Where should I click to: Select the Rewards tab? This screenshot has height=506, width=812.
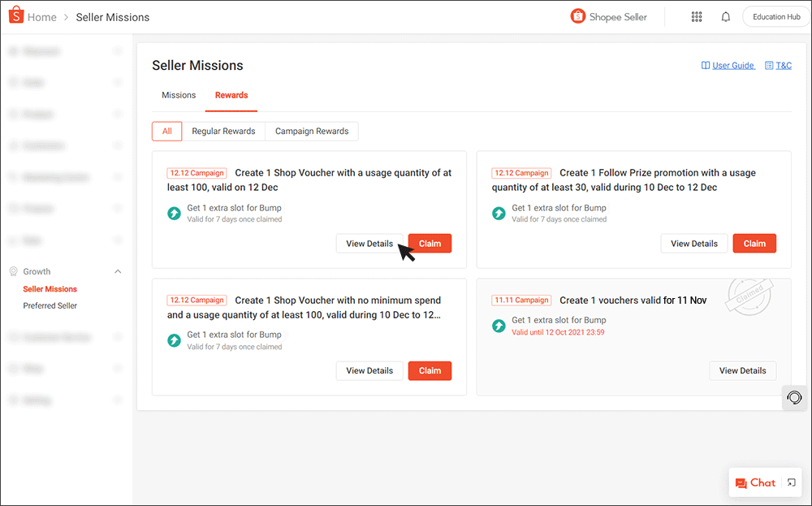[231, 95]
